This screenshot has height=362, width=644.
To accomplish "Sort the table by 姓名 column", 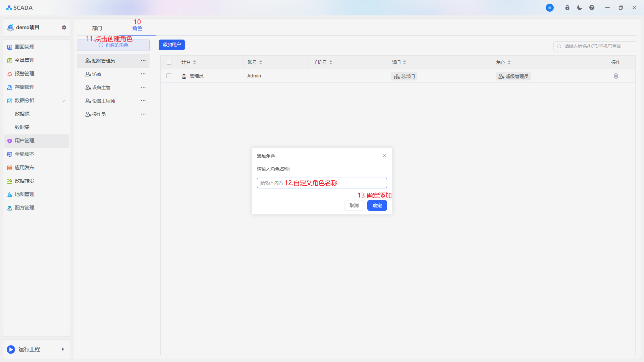I will [x=195, y=63].
